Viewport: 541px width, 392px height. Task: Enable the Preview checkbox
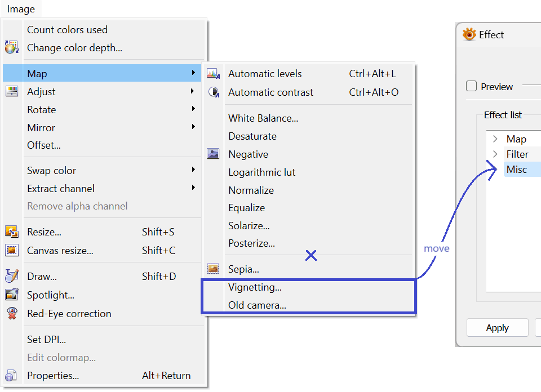coord(471,86)
